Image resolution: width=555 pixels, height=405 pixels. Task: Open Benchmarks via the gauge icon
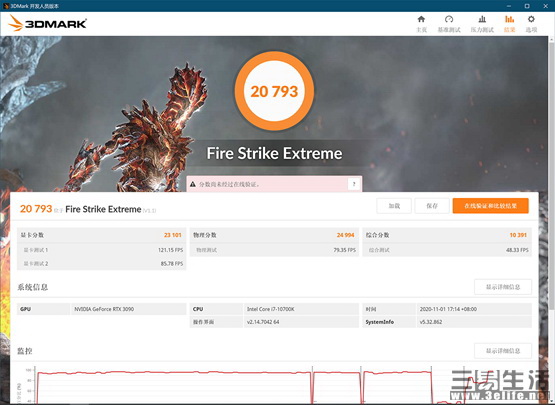point(449,19)
